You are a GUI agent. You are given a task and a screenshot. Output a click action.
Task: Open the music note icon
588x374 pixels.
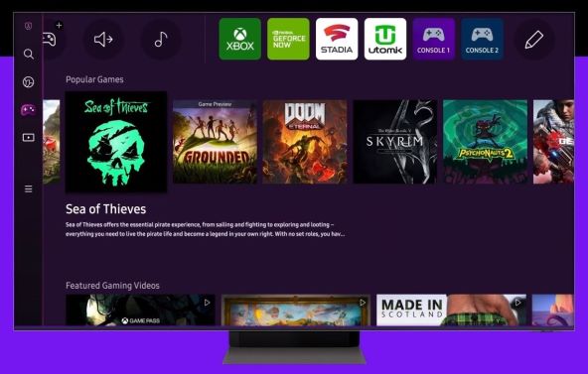161,40
